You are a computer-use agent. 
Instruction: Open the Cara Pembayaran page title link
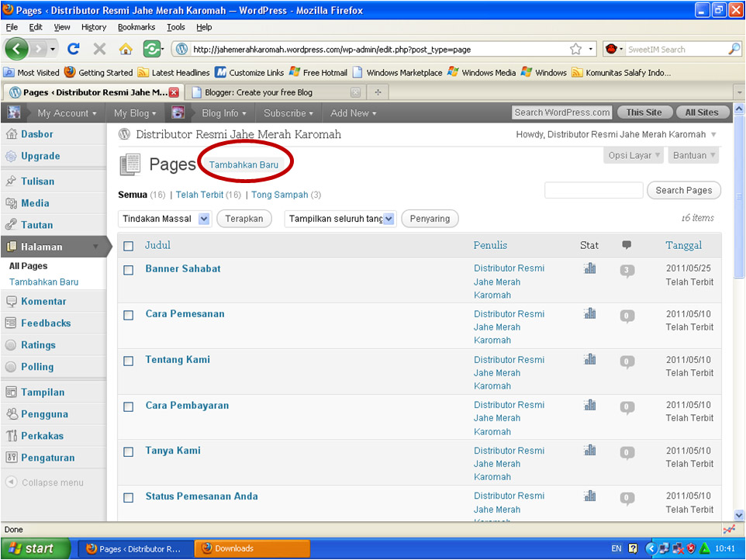pos(187,406)
